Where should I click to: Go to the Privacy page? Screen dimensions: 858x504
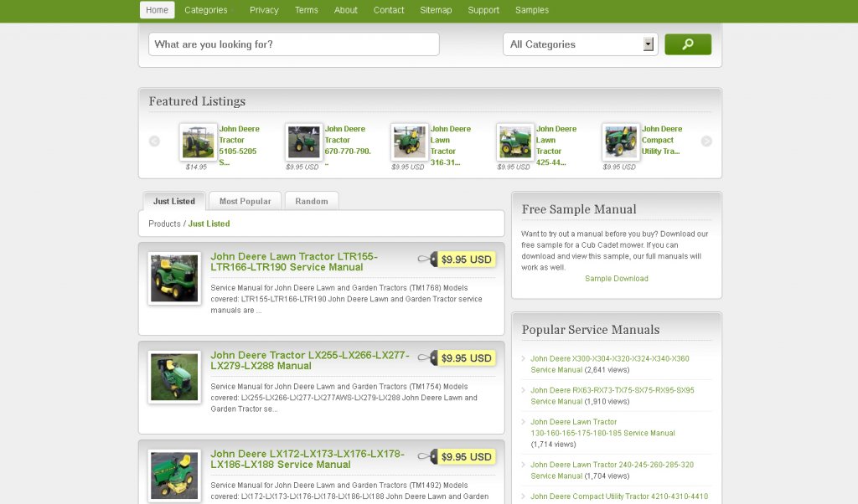click(264, 10)
